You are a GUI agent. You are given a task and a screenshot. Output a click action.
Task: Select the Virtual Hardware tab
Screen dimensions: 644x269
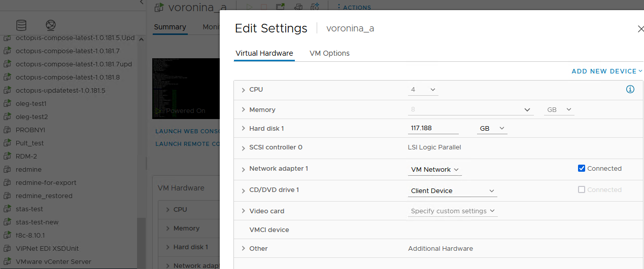[264, 53]
